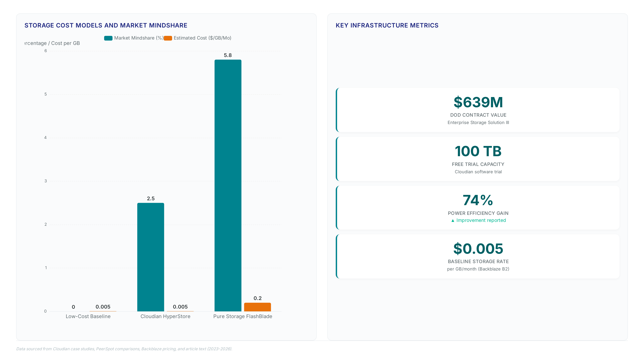644x362 pixels.
Task: Click the Cloudian HyperStore mindshare bar
Action: (150, 257)
